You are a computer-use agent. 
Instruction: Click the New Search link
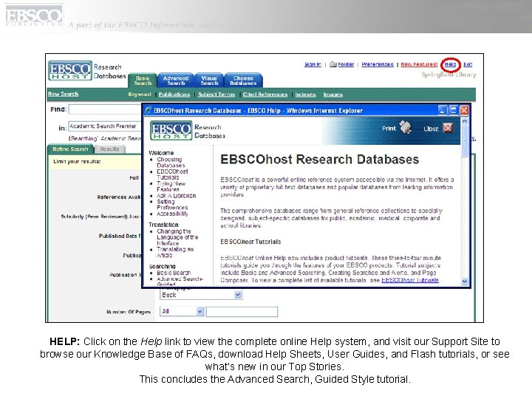click(x=63, y=94)
